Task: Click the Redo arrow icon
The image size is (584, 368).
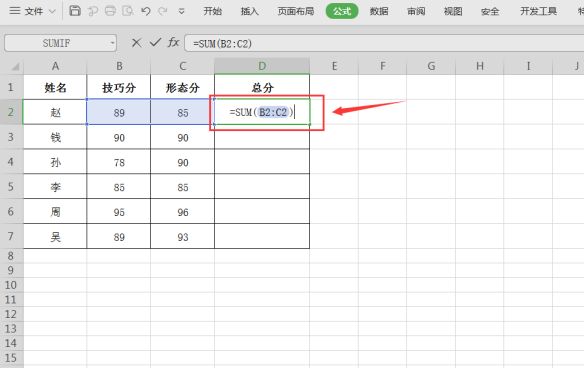Action: click(x=163, y=11)
